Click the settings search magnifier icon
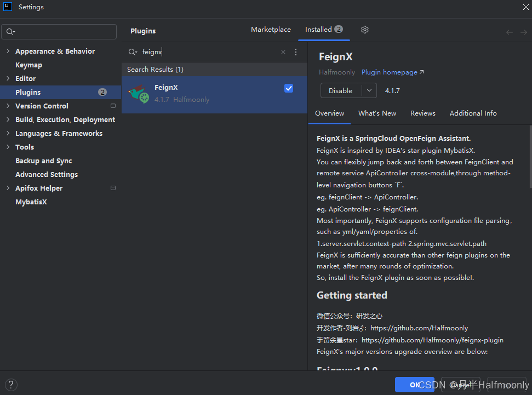Screen dimensions: 532x395 (x=10, y=32)
